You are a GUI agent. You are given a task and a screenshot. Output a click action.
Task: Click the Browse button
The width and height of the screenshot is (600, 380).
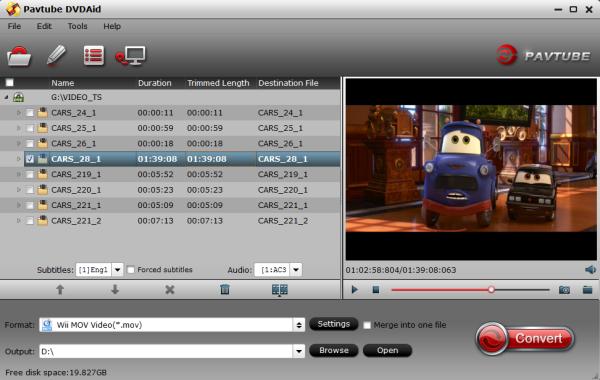tap(334, 350)
